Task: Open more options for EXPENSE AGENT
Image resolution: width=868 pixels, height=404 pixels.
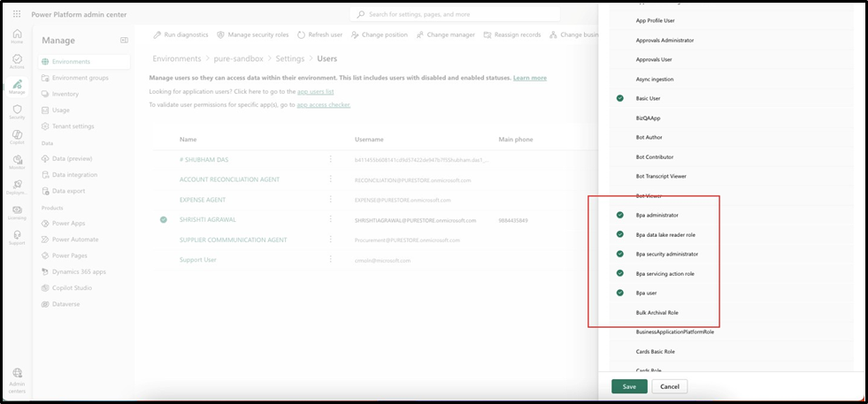Action: pos(331,199)
